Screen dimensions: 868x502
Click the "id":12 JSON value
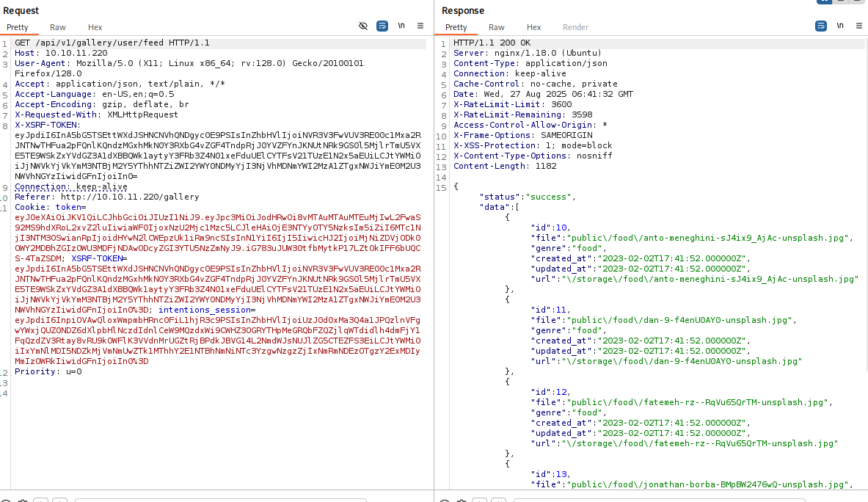point(550,392)
